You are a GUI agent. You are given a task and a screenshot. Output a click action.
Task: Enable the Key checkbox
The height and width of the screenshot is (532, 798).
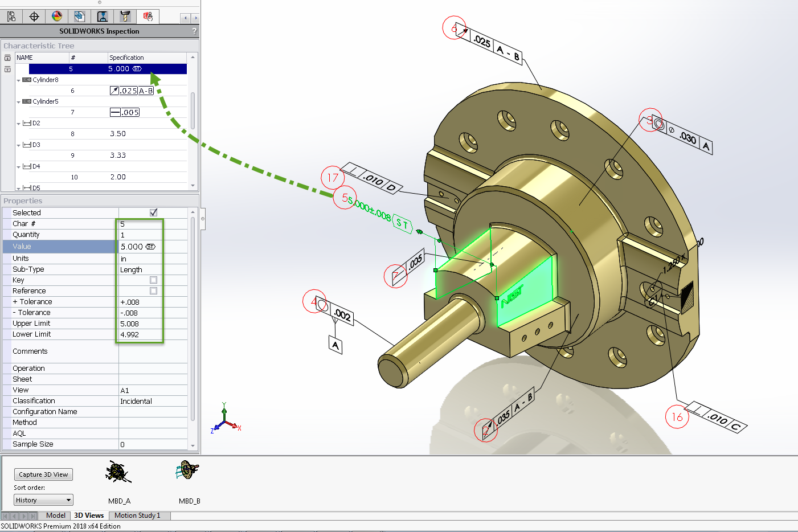(153, 280)
